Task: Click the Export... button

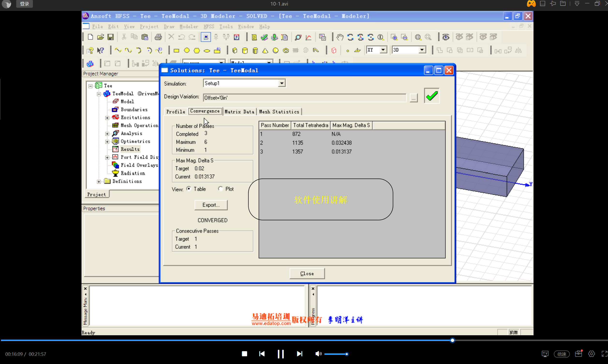Action: [211, 205]
